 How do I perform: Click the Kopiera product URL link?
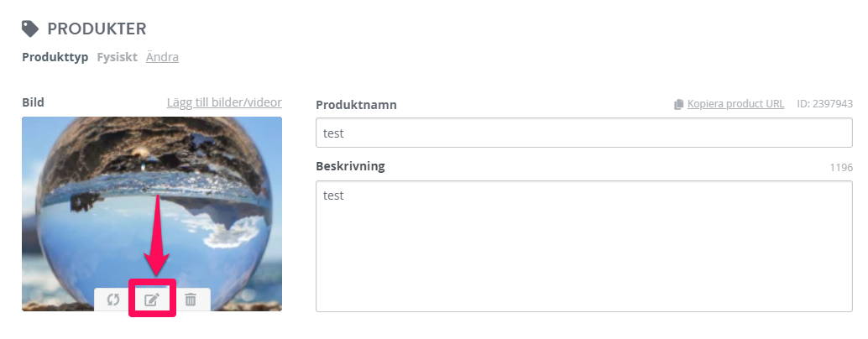[x=735, y=104]
